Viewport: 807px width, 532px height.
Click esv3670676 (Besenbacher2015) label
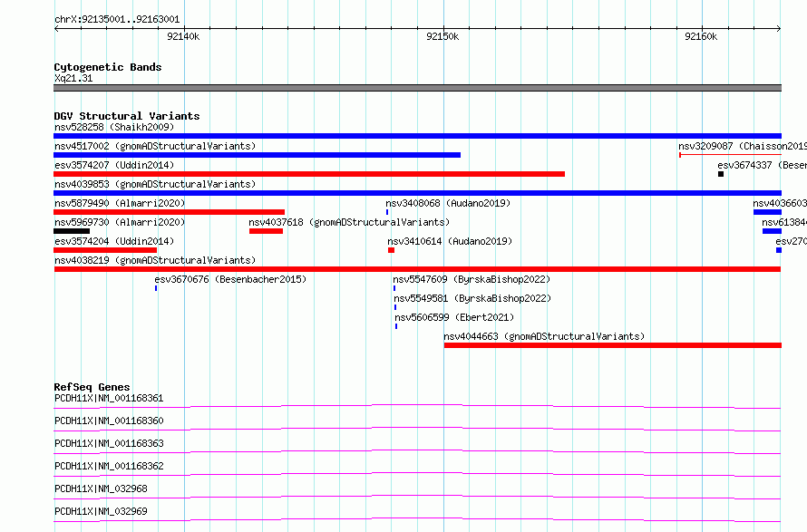coord(230,279)
